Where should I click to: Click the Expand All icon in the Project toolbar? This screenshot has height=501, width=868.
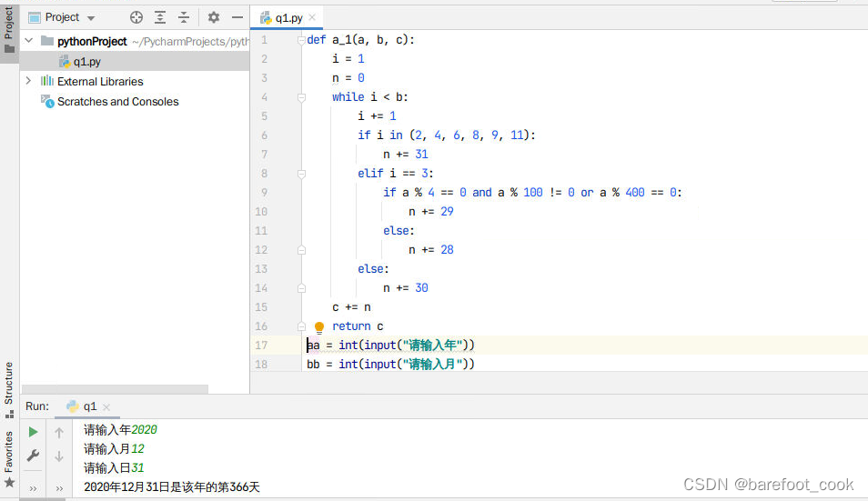tap(160, 17)
